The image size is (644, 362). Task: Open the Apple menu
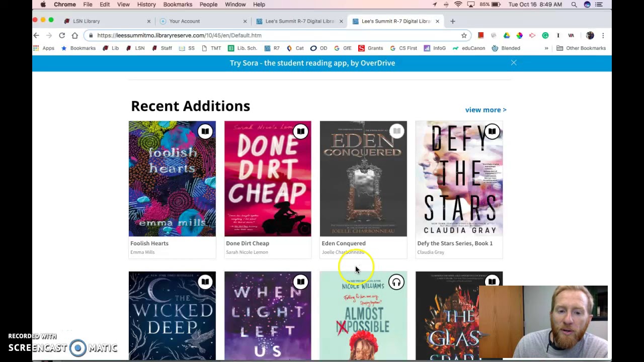tap(43, 5)
